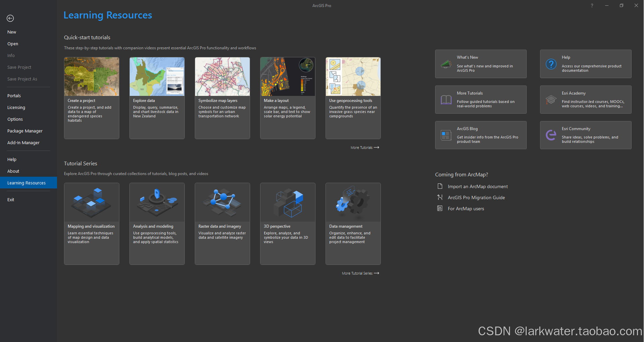Click the back arrow circle icon

tap(10, 18)
